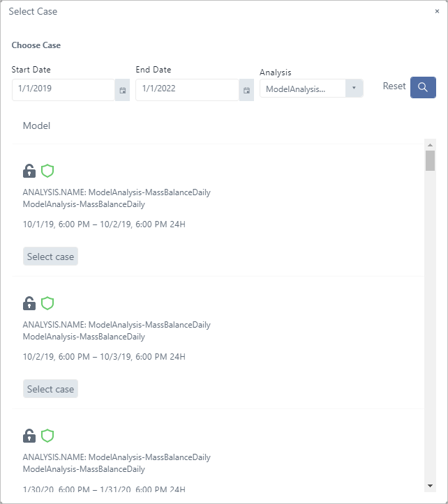This screenshot has height=504, width=448.
Task: Reset the search filters
Action: (394, 86)
